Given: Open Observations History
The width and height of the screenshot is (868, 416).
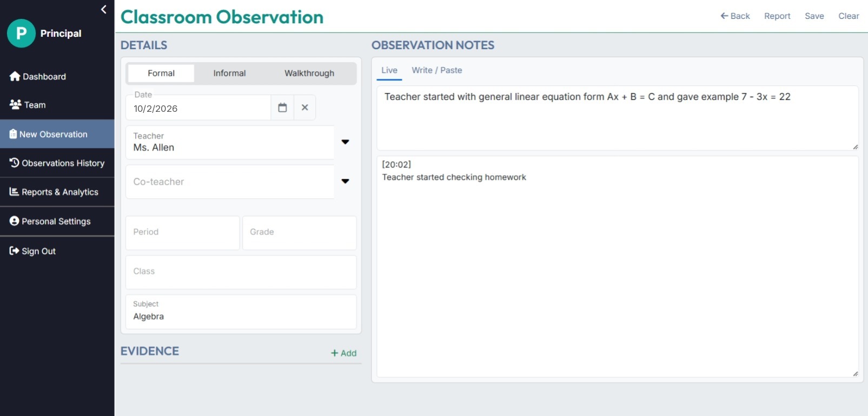Looking at the screenshot, I should (x=57, y=163).
